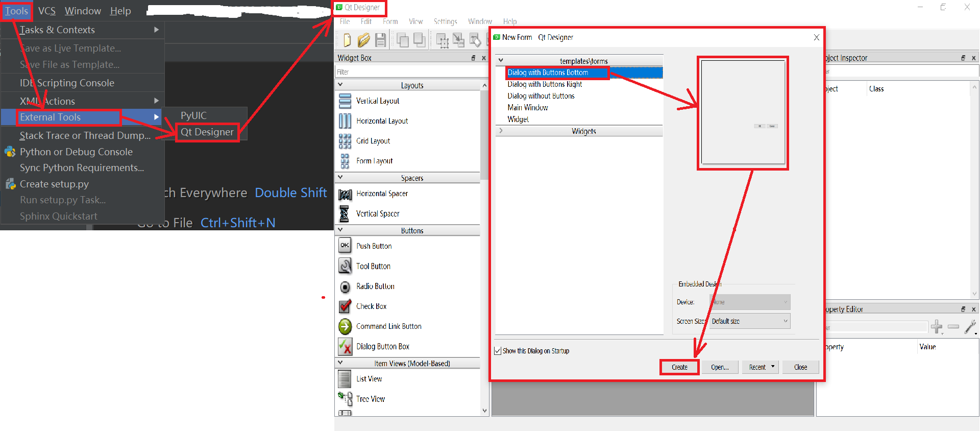Select the Edit Widgets mode icon
Screen dimensions: 980x431
pos(443,40)
